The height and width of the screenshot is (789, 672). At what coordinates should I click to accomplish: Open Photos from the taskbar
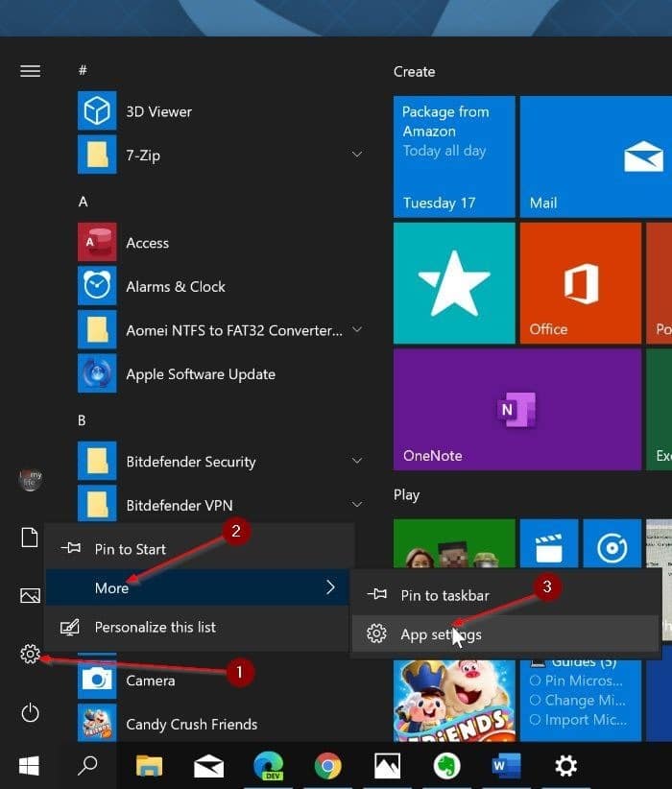coord(387,766)
